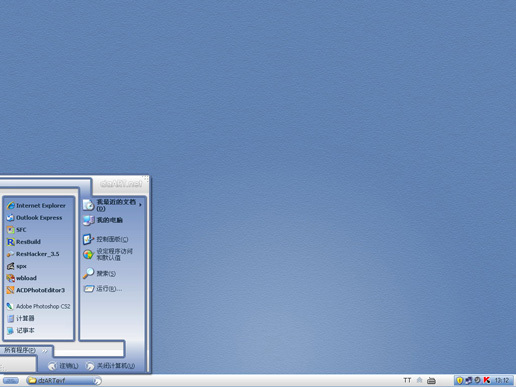Open the 计算器 calculator entry
Screen dimensions: 516x387
(21, 318)
